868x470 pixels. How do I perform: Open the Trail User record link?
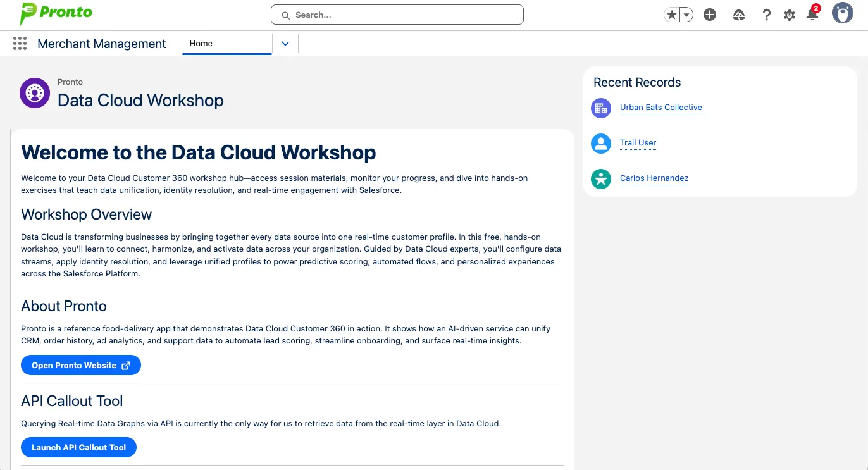[x=638, y=143]
